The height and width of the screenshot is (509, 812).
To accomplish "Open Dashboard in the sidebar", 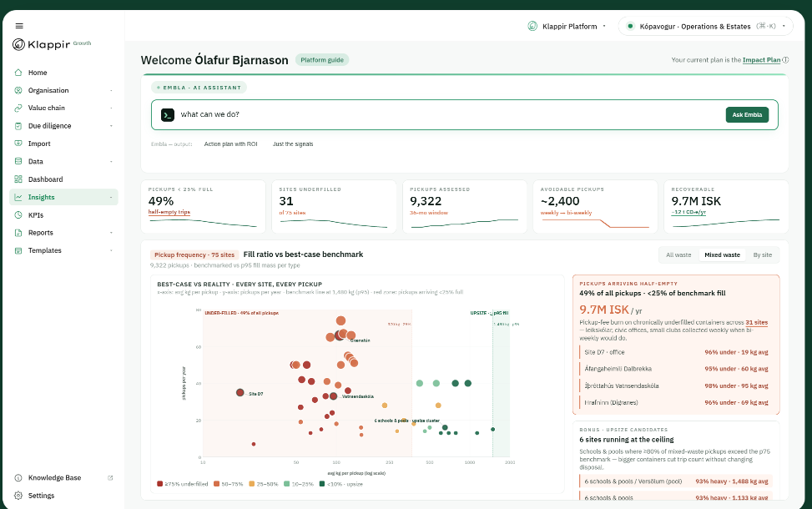I will coord(63,179).
